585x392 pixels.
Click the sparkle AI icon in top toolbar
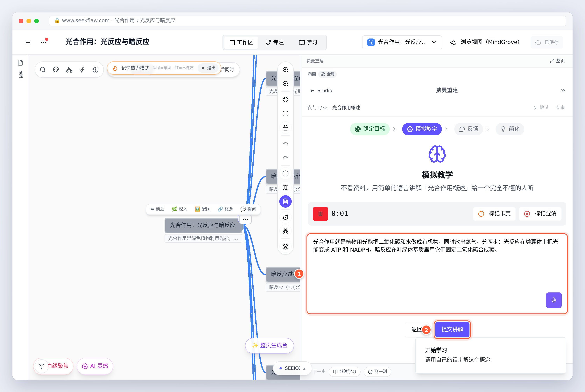(x=82, y=69)
